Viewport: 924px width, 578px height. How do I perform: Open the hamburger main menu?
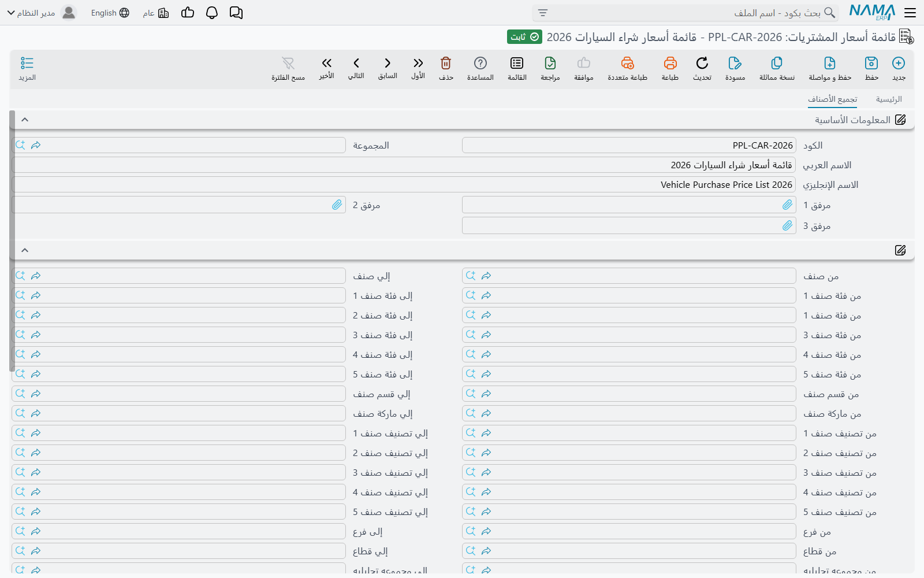click(910, 13)
